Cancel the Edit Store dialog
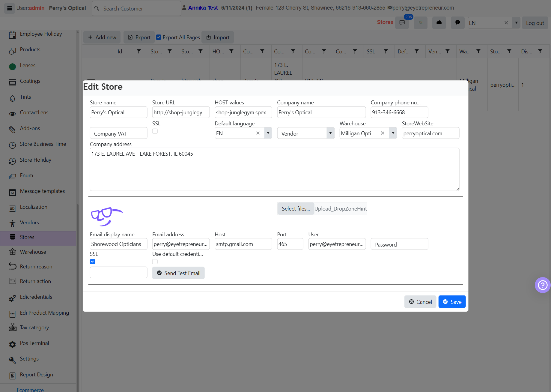This screenshot has width=551, height=392. point(420,302)
